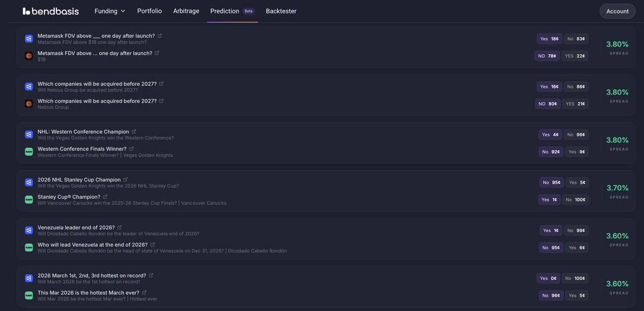Click No 100¢ on the Vancouver Canucks row
Image resolution: width=644 pixels, height=311 pixels.
575,199
